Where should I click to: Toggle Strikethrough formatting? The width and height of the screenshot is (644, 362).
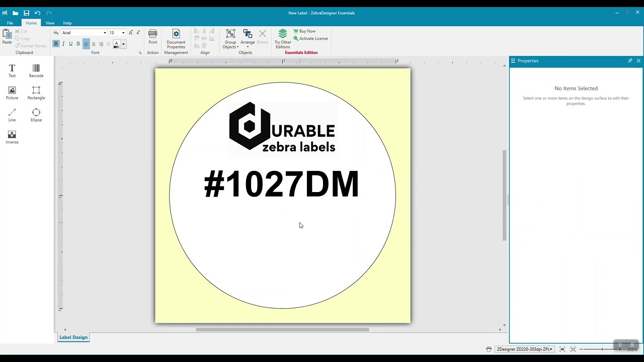78,44
